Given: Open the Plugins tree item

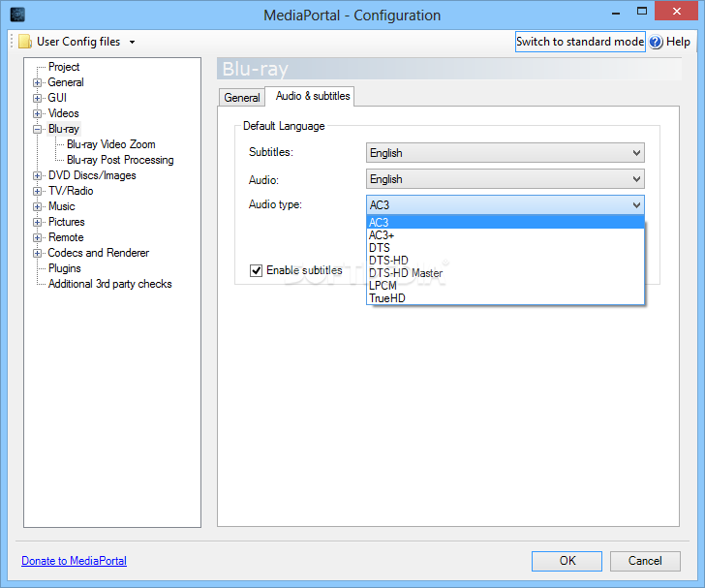Looking at the screenshot, I should pos(65,268).
